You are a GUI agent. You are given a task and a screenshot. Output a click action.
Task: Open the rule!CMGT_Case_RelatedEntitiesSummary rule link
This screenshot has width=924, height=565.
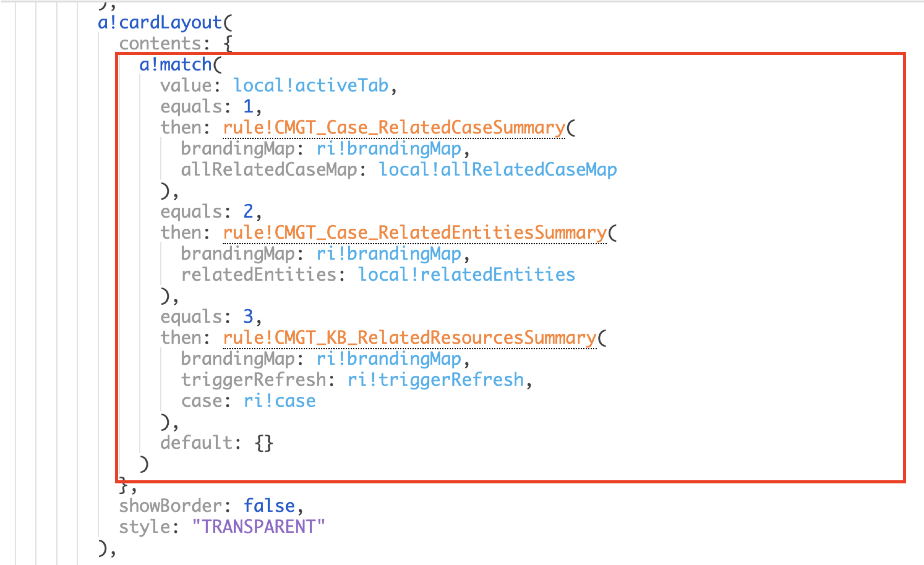(414, 232)
